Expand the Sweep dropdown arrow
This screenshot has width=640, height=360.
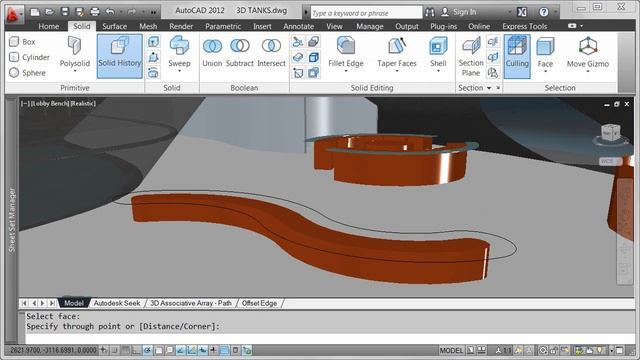click(179, 71)
